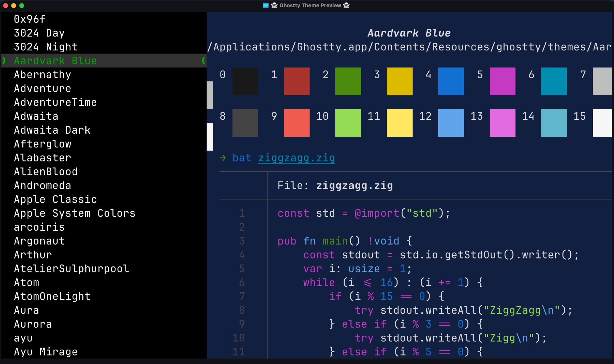Click the magenta color swatch 5
This screenshot has width=614, height=364.
tap(502, 81)
